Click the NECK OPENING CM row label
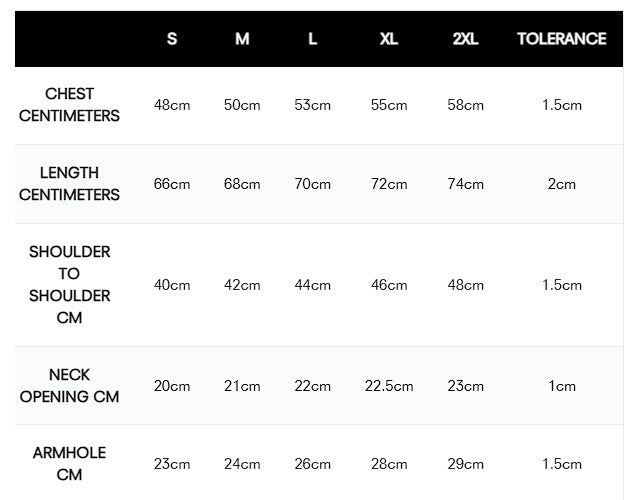Viewport: 632px width, 500px height. point(70,386)
